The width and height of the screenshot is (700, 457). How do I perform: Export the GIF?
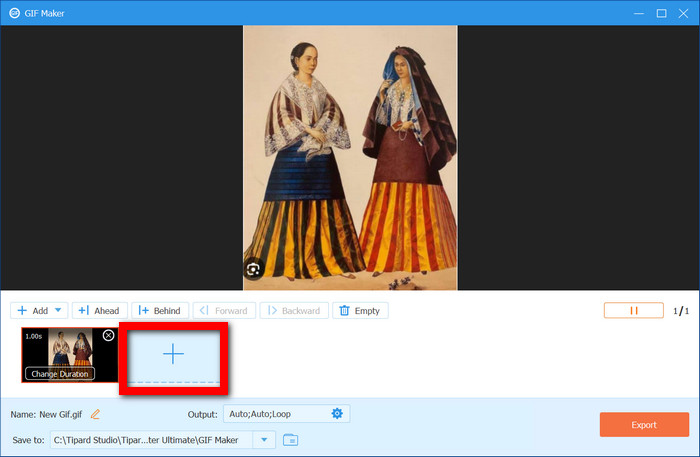click(644, 424)
